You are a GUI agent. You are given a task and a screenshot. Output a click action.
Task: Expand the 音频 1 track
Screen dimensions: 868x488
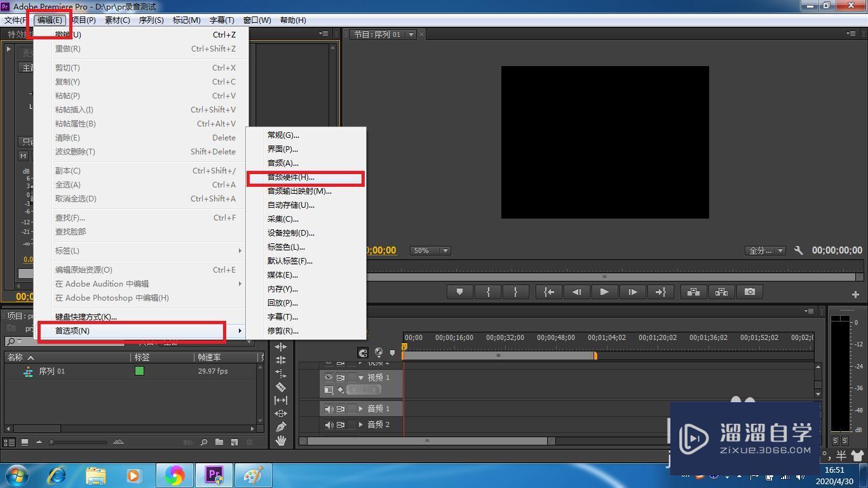(361, 409)
